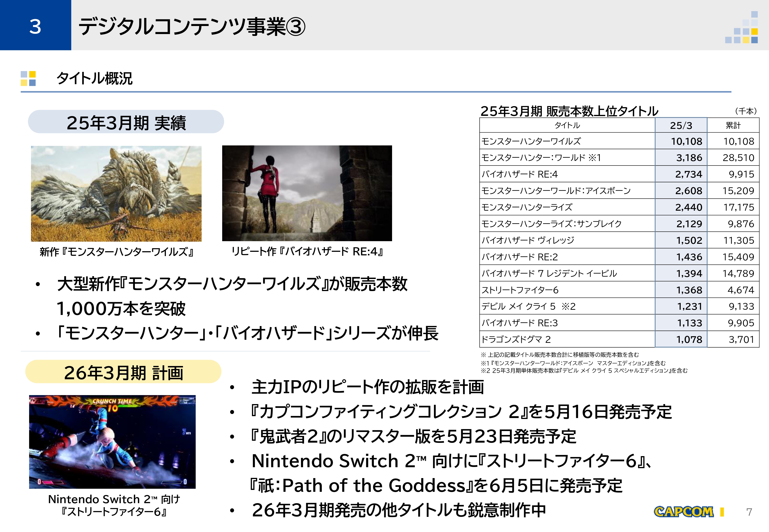Viewport: 769px width, 532px height.
Task: Click the 25/3 column header
Action: pos(681,125)
